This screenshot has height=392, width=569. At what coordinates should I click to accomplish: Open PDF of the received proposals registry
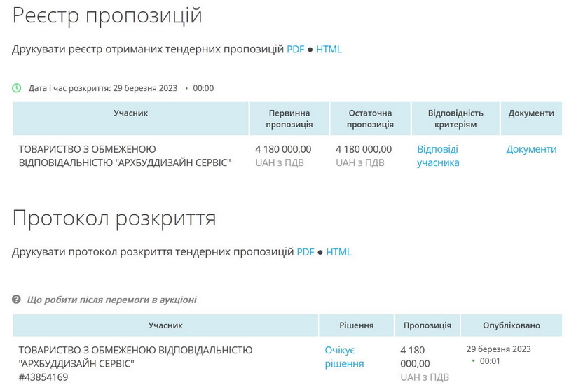295,50
